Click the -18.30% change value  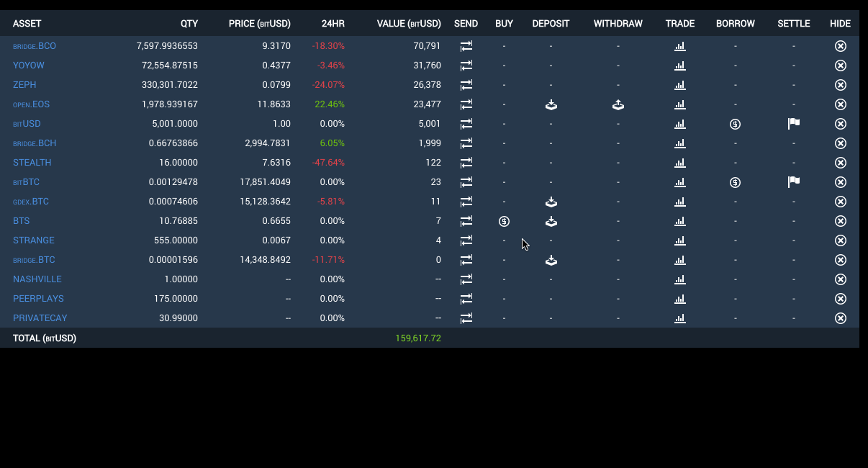click(x=328, y=46)
